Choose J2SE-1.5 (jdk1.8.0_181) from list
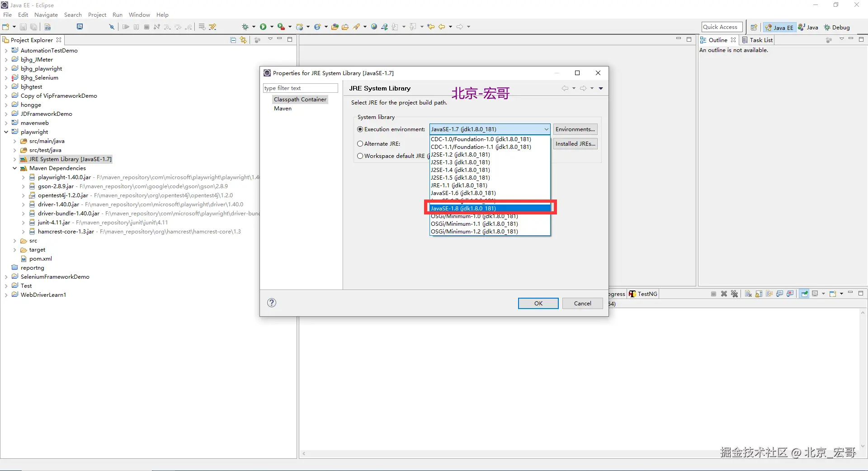This screenshot has width=868, height=471. tap(490, 177)
